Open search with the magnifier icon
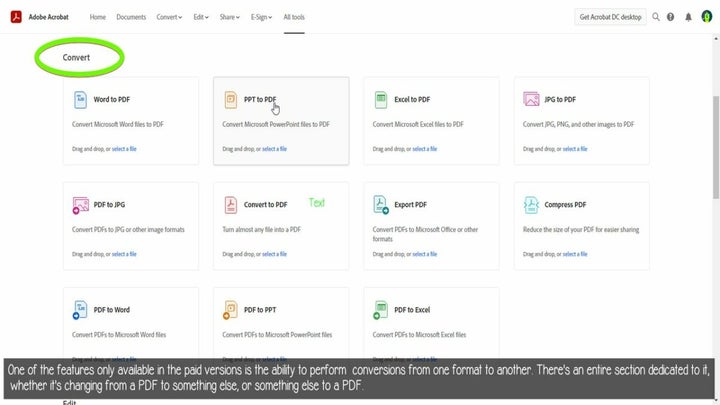Viewport: 720px width, 405px height. coord(656,17)
